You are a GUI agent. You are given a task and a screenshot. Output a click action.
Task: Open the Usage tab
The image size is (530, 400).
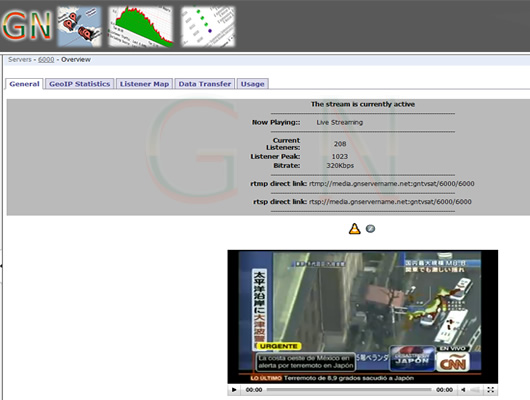(x=252, y=84)
